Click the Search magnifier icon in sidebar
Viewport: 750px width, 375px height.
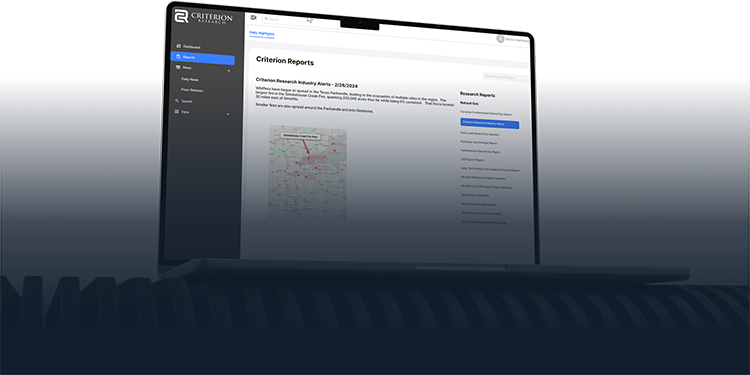[177, 101]
